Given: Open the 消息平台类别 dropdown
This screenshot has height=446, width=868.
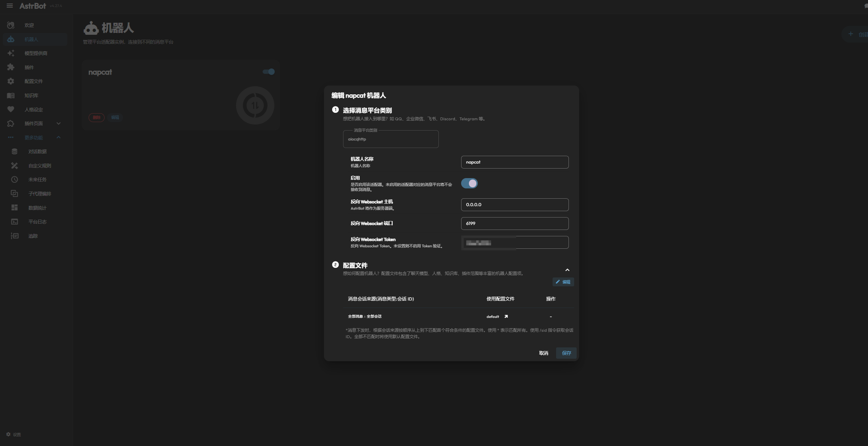Looking at the screenshot, I should tap(391, 139).
